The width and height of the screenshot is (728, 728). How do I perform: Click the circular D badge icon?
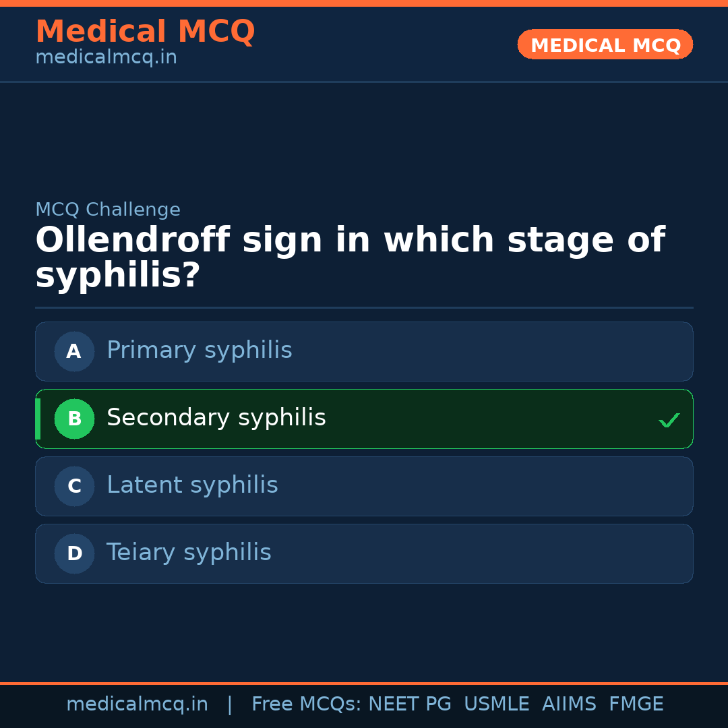pyautogui.click(x=74, y=553)
